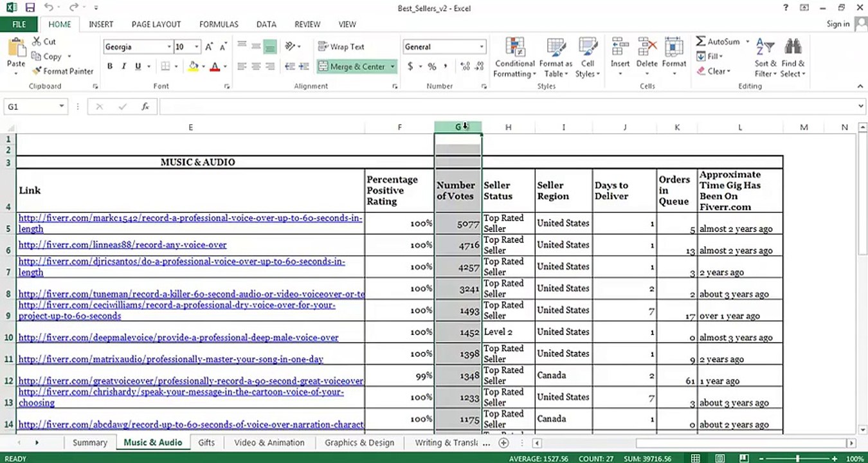Image resolution: width=868 pixels, height=463 pixels.
Task: Expand the General number format dropdown
Action: coord(482,47)
